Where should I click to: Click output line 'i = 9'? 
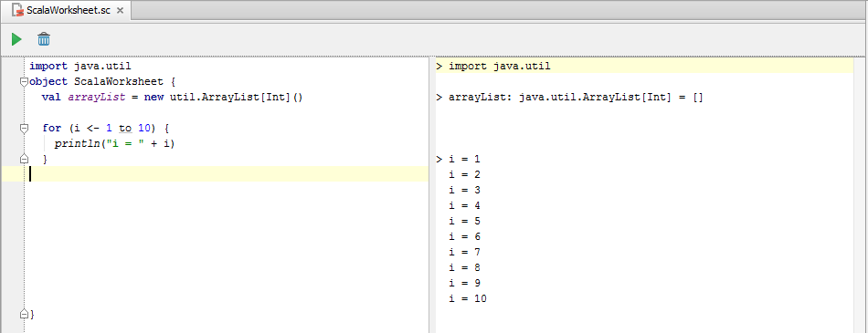point(464,283)
